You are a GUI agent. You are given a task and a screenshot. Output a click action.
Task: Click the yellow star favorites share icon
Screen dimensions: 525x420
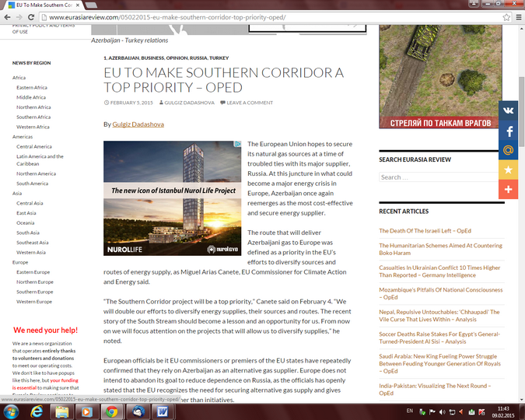508,170
